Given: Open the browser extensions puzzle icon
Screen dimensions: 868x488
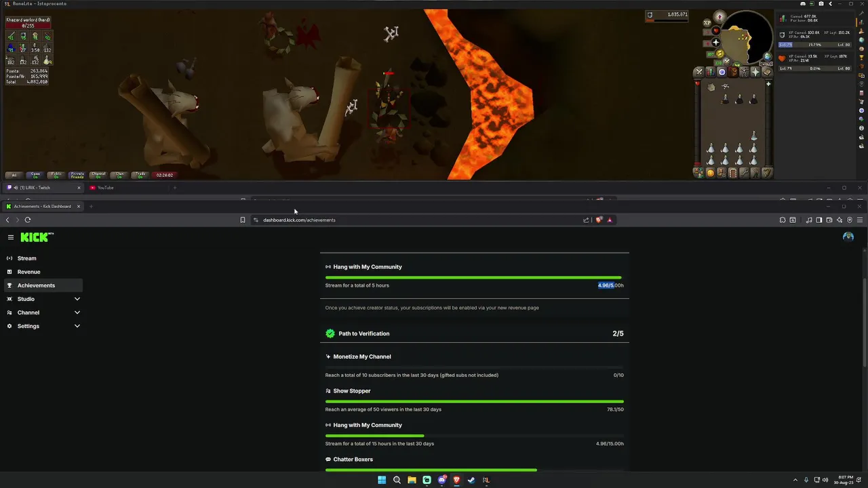Looking at the screenshot, I should point(783,220).
